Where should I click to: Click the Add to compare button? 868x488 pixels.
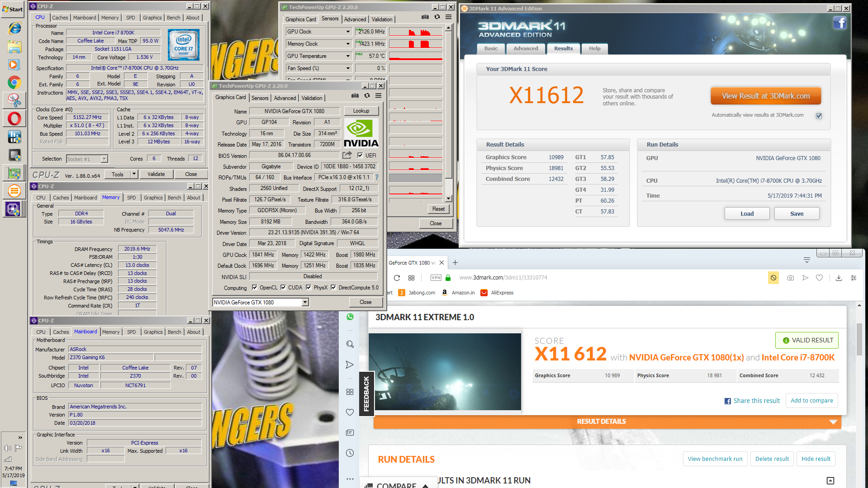coord(811,401)
